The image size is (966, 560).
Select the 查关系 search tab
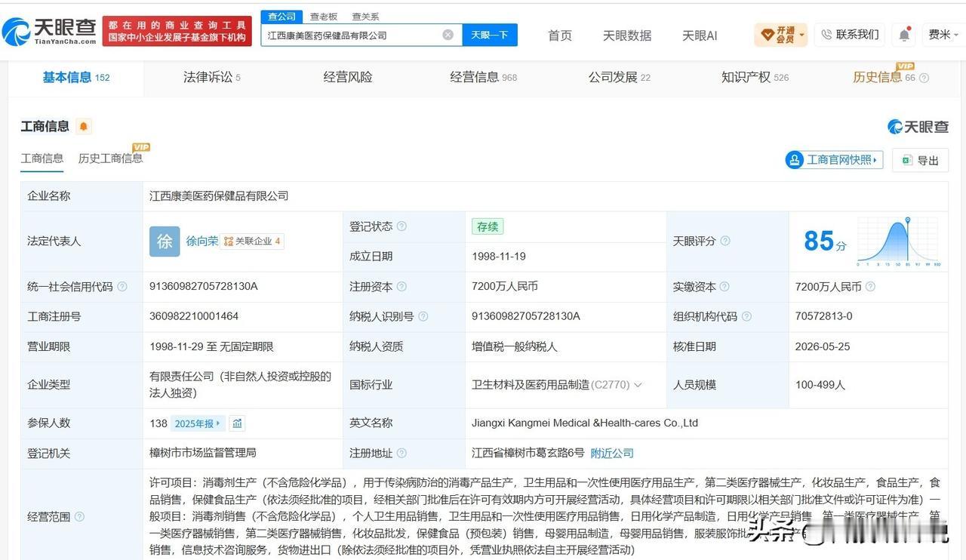click(366, 17)
